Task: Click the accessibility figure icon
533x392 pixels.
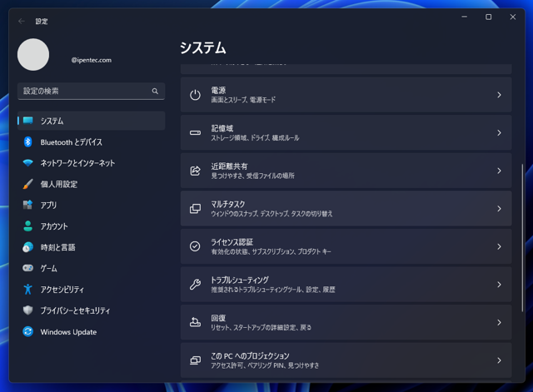Action: 27,289
